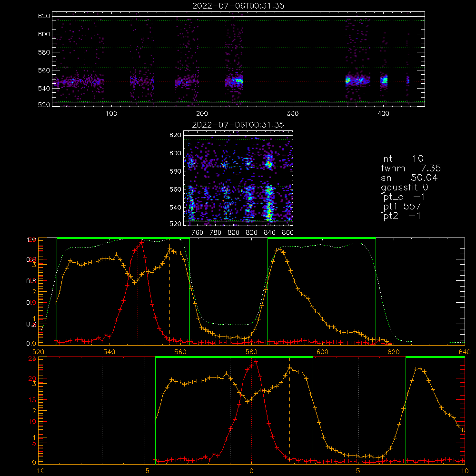476x476 pixels.
Task: Select the 'ipt2 -1' parameter line
Action: [x=401, y=216]
